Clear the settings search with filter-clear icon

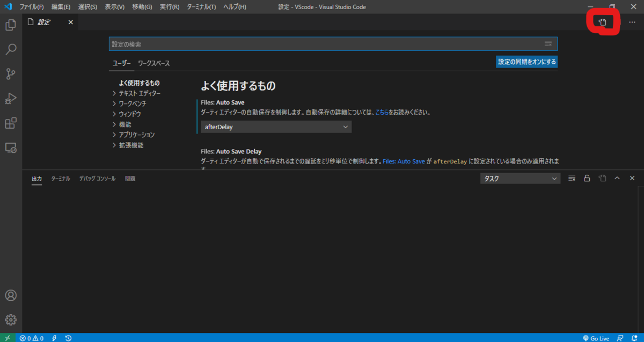point(548,43)
